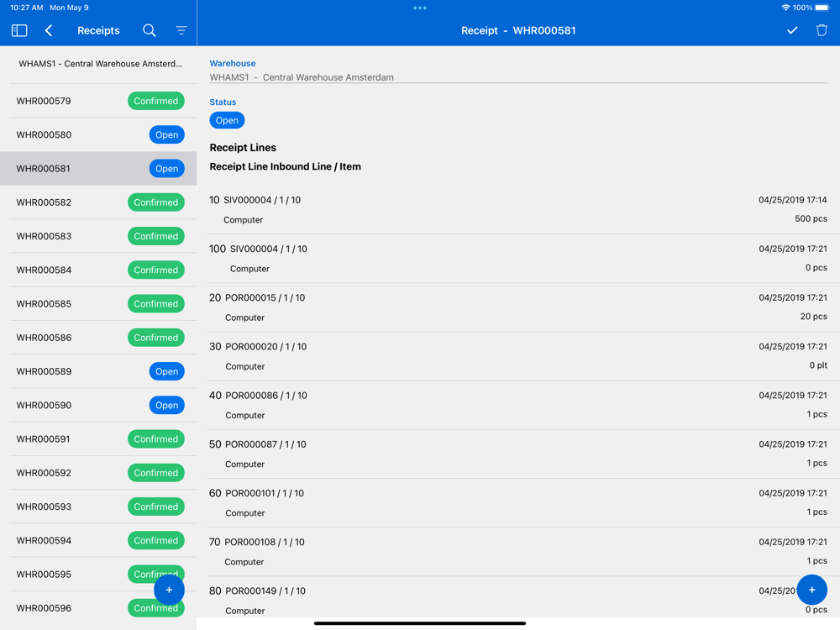Tap the Open badge for WHR000580
840x630 pixels.
[x=166, y=134]
